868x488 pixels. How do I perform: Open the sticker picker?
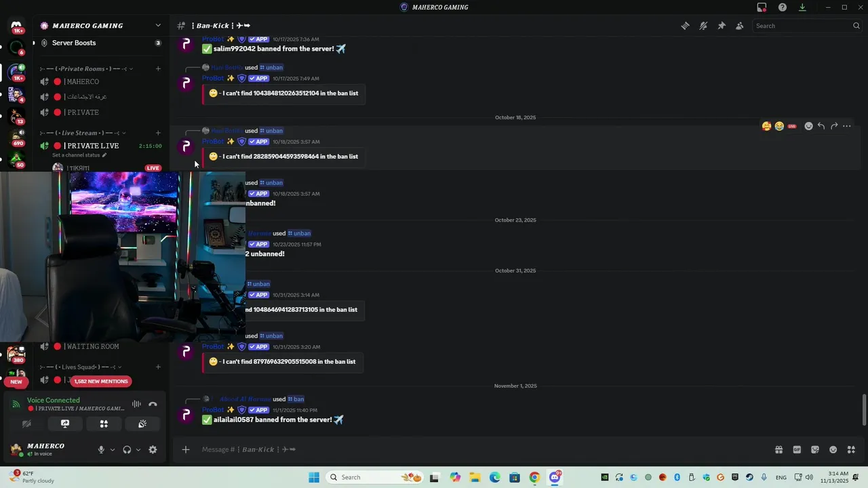point(815,449)
